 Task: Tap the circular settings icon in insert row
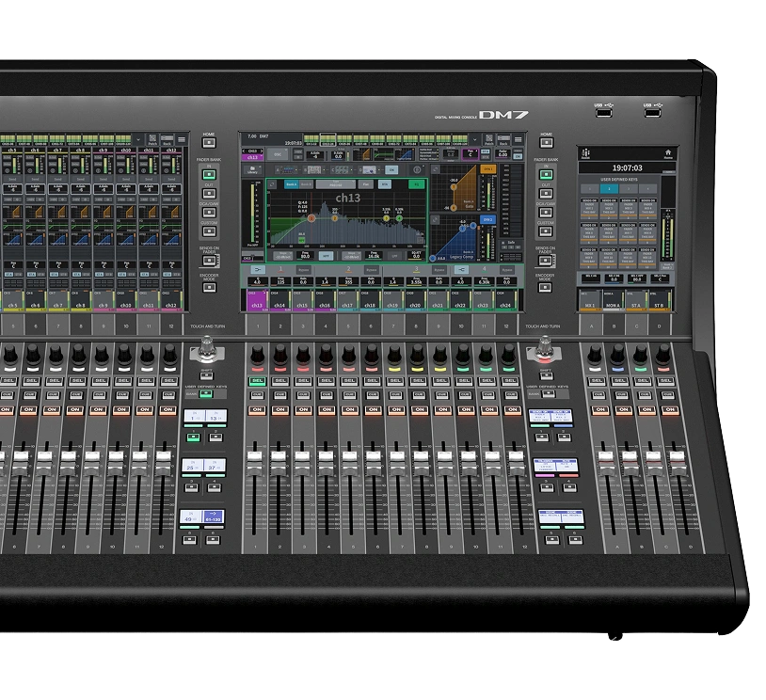click(x=417, y=170)
